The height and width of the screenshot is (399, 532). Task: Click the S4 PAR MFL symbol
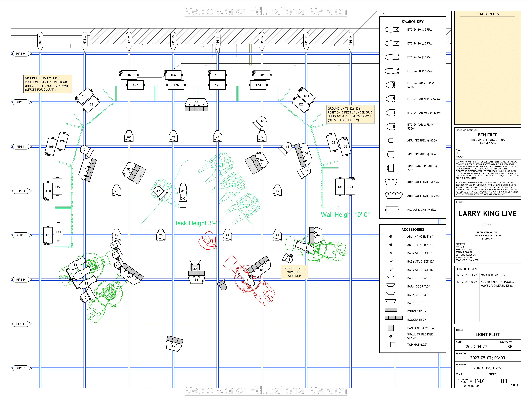(390, 113)
